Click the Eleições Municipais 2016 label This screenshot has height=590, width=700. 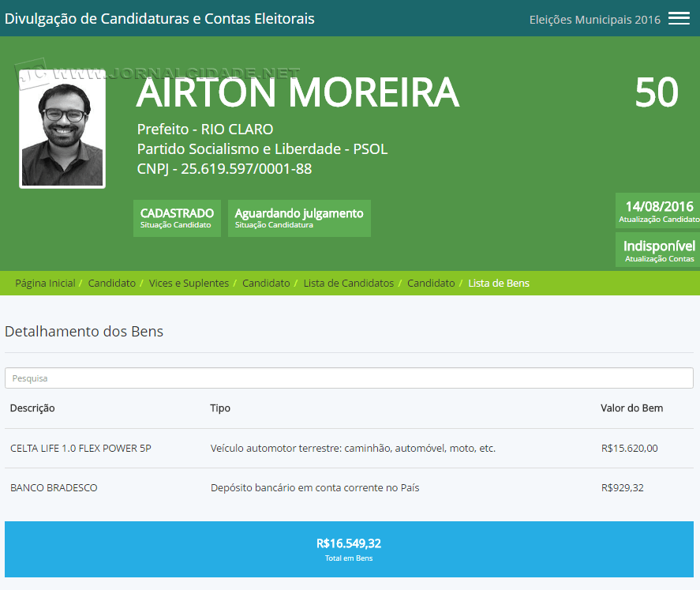click(x=597, y=18)
